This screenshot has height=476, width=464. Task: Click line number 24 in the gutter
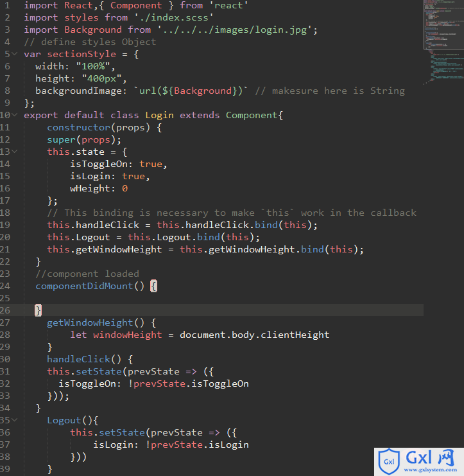click(5, 286)
